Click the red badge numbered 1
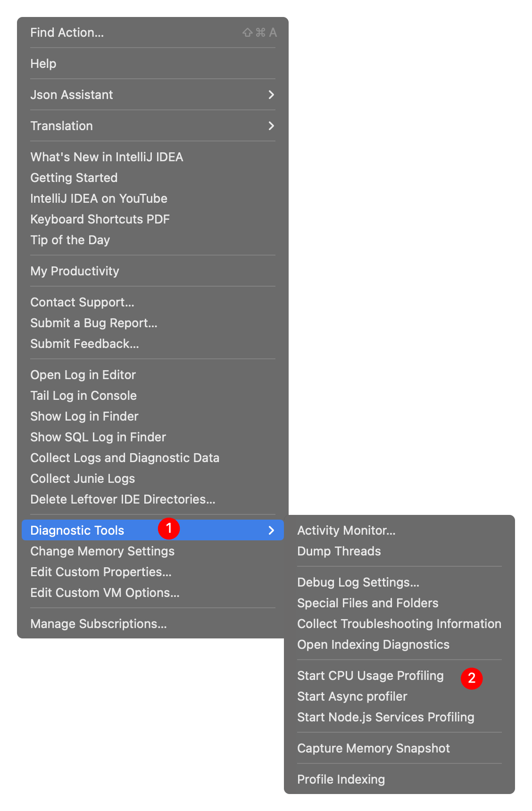532x811 pixels. (169, 529)
